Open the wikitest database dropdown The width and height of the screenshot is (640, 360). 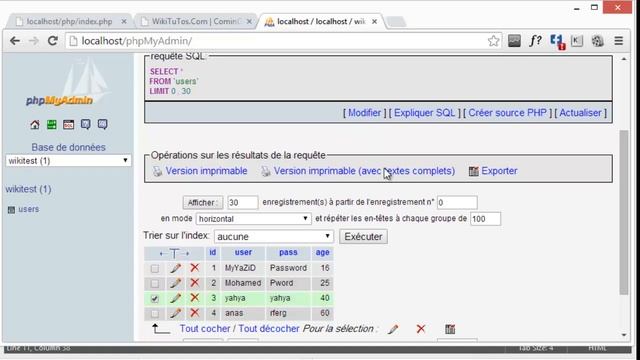[68, 161]
